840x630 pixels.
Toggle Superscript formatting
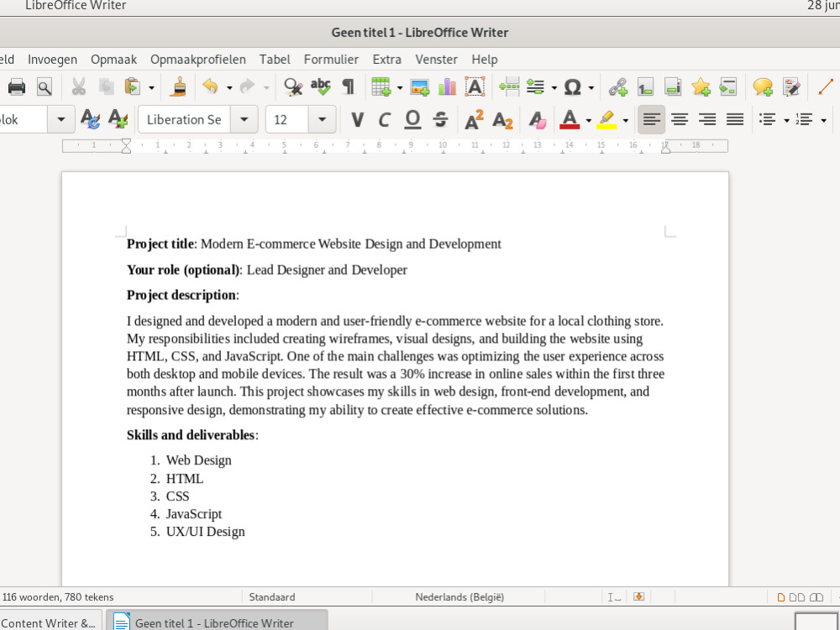click(474, 119)
